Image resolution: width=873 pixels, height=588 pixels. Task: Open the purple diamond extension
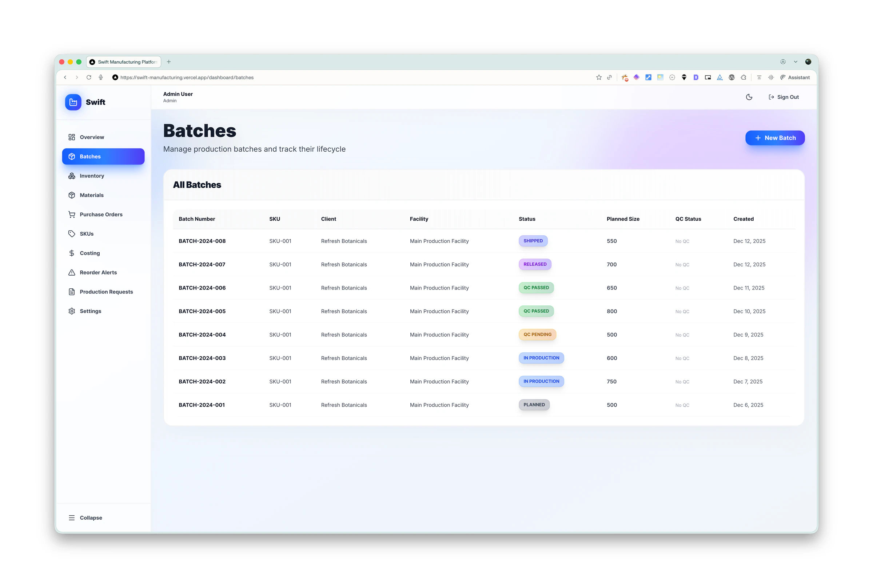click(636, 77)
